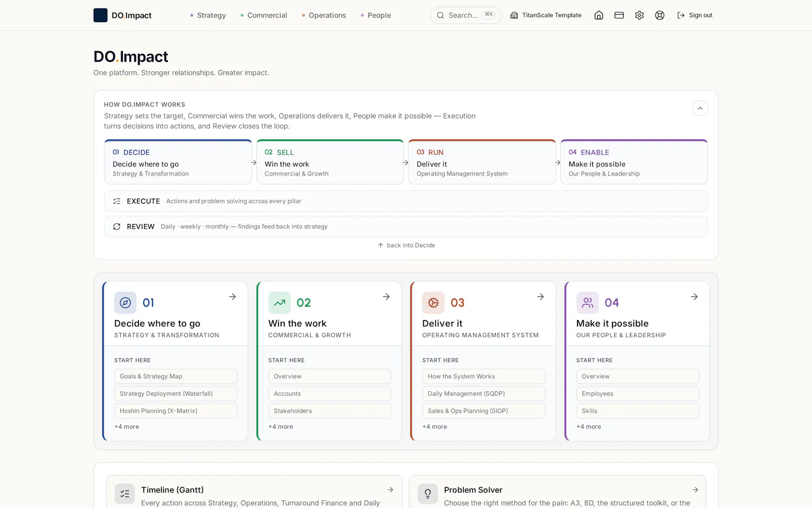
Task: Open the help lifebuoy icon
Action: 660,15
